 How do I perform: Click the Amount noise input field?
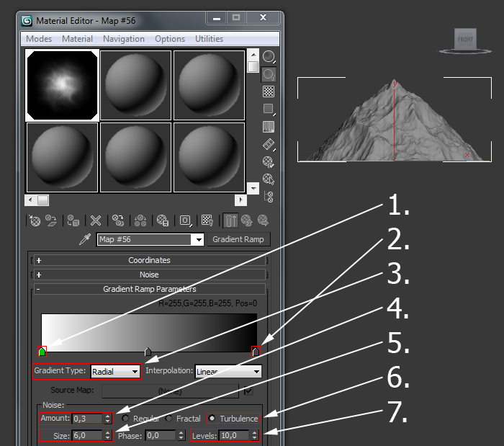point(86,419)
